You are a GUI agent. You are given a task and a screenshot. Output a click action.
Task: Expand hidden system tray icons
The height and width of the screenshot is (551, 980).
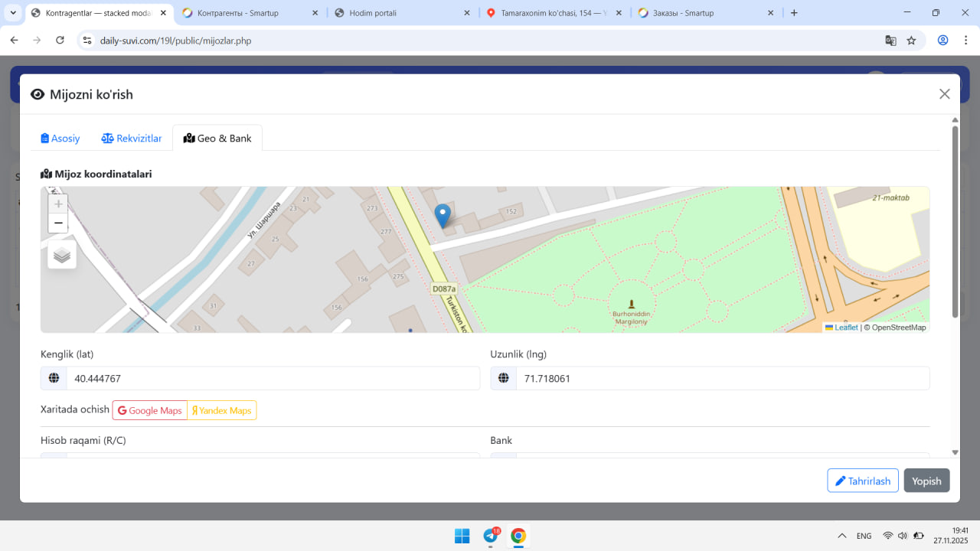click(x=842, y=536)
